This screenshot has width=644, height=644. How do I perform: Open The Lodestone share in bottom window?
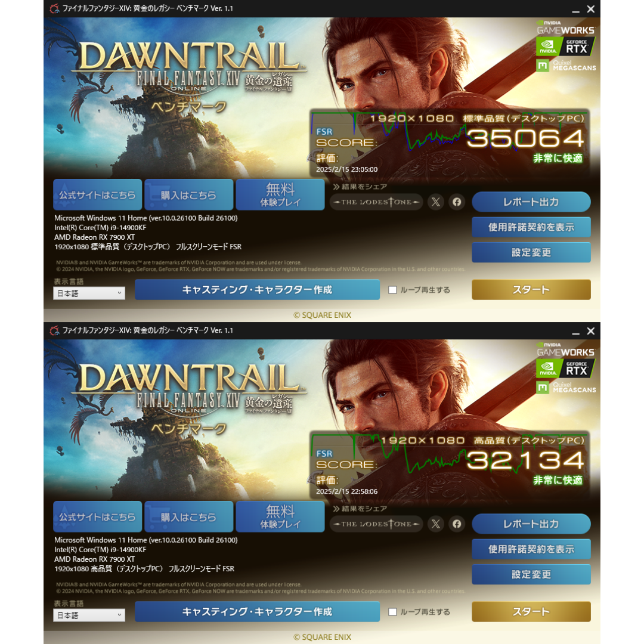376,524
